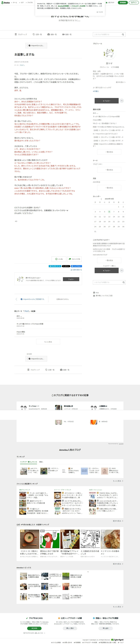
Task: Click the コメントする button
Action: [x=74, y=259]
